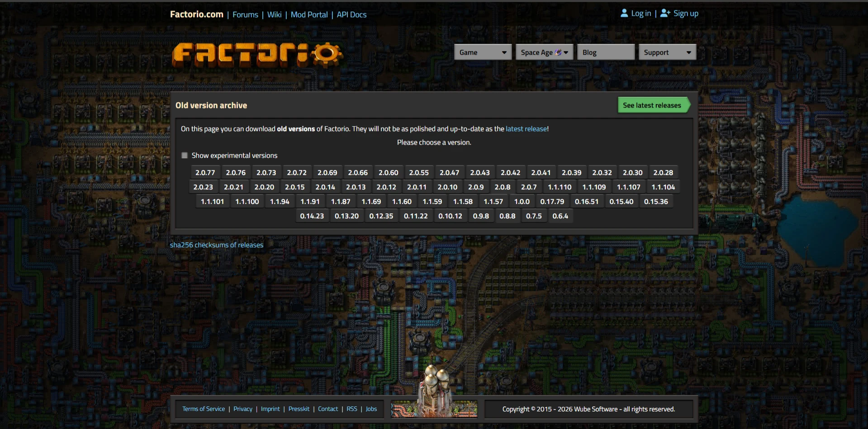Select version 2.0.28
868x429 pixels.
pos(663,173)
